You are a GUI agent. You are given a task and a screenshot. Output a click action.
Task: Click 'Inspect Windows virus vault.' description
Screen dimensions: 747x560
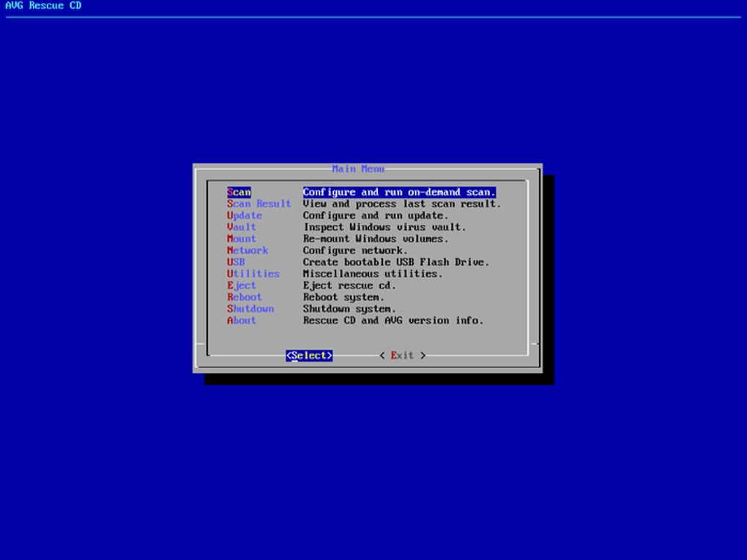[x=384, y=227]
